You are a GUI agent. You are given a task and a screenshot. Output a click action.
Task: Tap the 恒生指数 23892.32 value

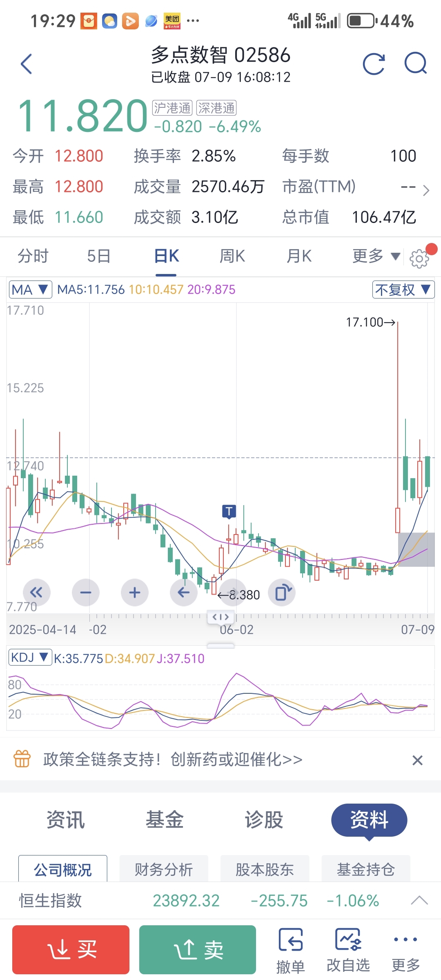coord(186,900)
